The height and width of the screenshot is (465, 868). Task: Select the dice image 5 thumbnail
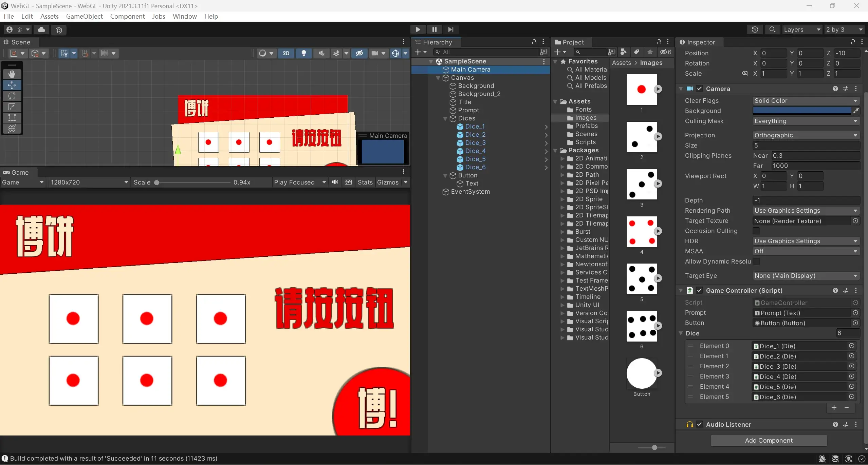pos(642,279)
